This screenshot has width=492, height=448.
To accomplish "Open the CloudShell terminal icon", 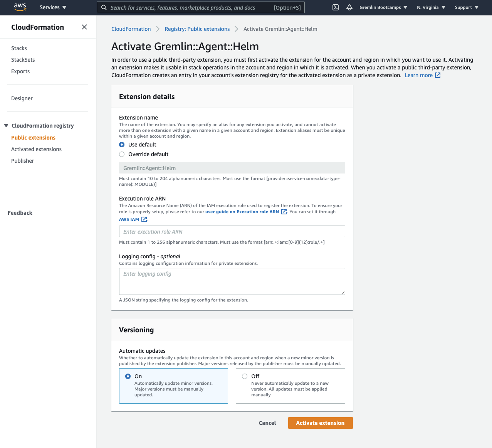I will 336,7.
